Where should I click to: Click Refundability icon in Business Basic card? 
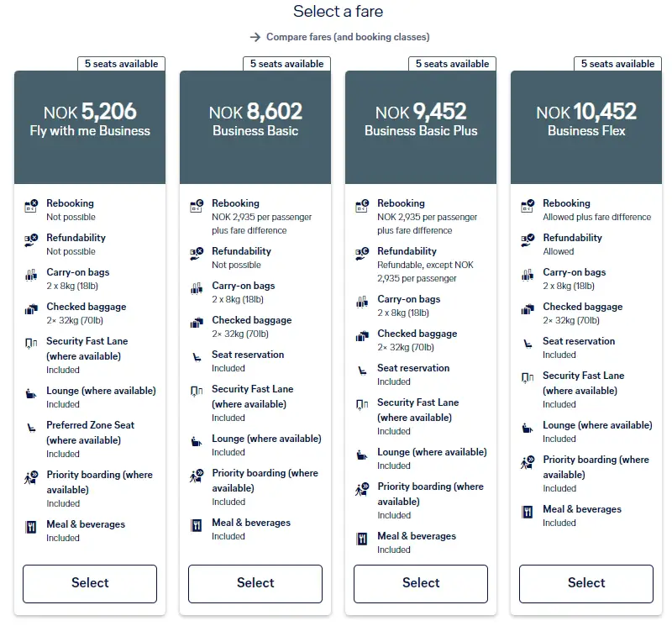coord(197,252)
